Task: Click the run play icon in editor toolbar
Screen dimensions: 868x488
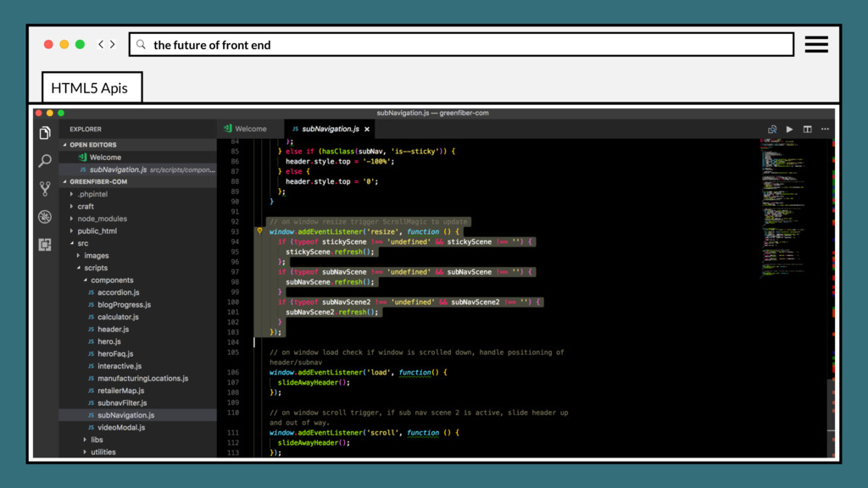Action: pos(790,129)
